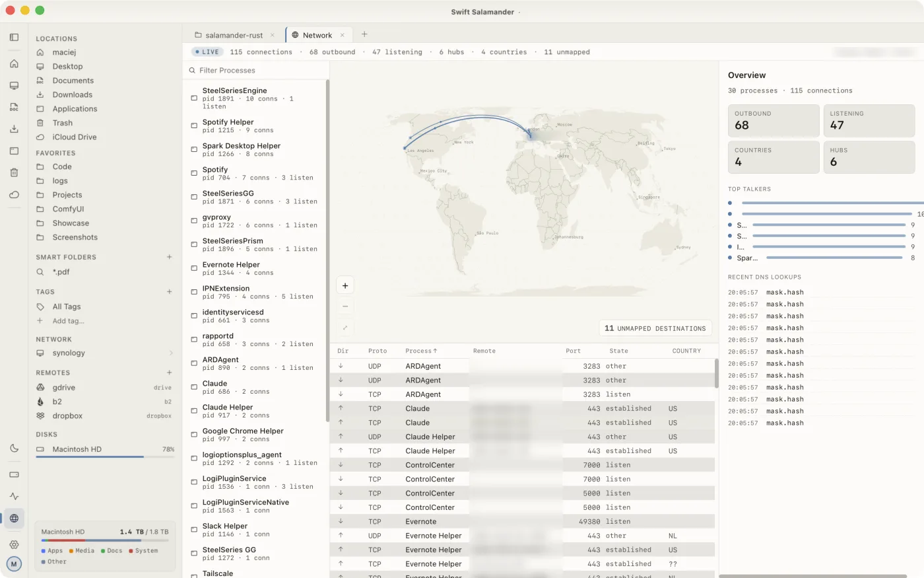Click the Spar… top talker bar

tap(834, 258)
